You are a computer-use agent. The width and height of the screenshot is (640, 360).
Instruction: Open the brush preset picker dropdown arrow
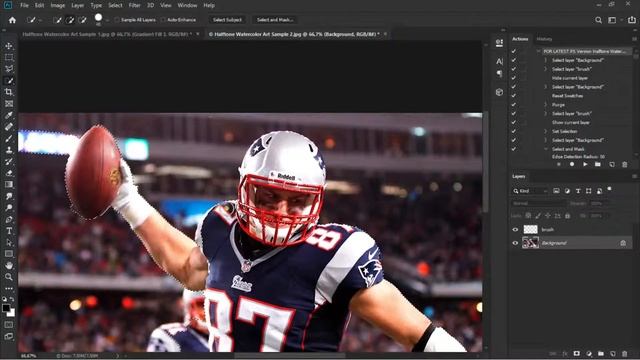coord(107,20)
